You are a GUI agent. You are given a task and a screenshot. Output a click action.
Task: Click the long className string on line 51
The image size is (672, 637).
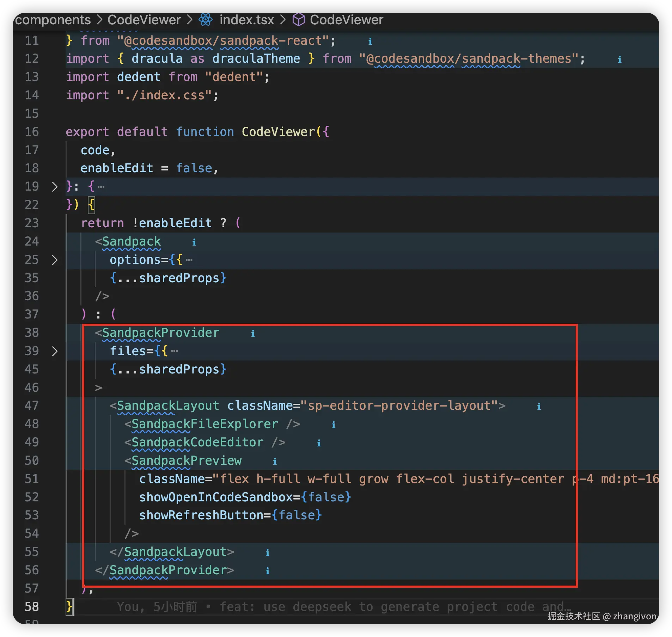(x=436, y=479)
